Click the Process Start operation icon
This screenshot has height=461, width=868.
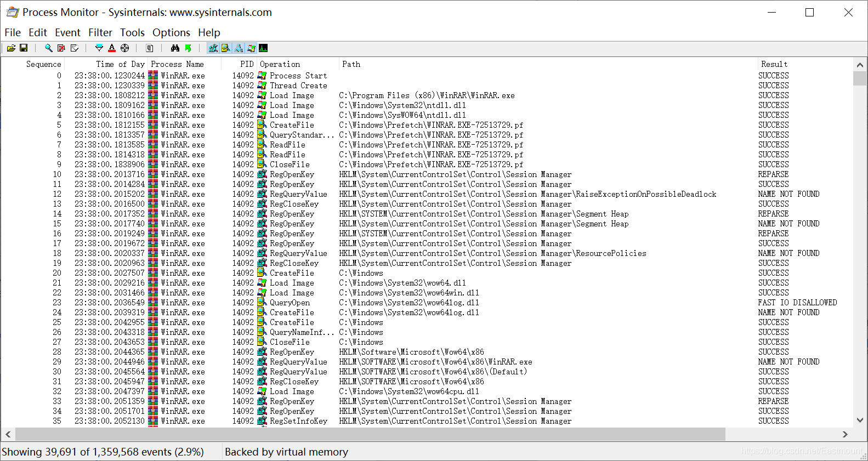[262, 76]
